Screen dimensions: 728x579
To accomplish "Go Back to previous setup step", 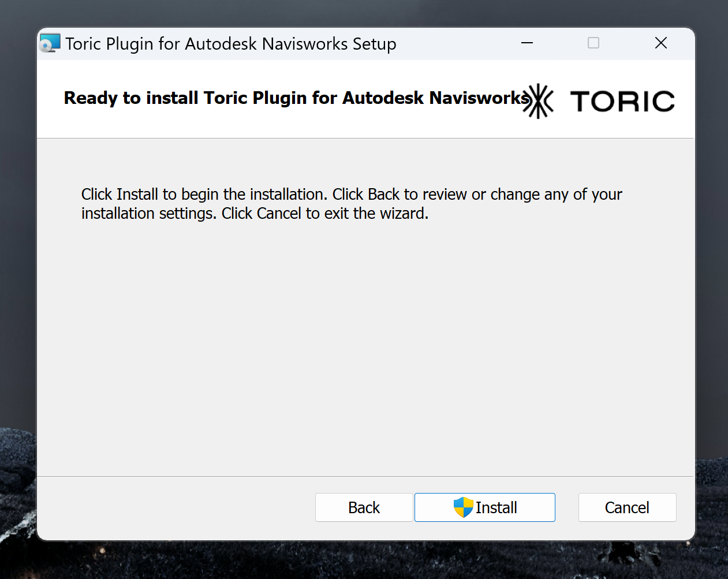I will click(364, 507).
